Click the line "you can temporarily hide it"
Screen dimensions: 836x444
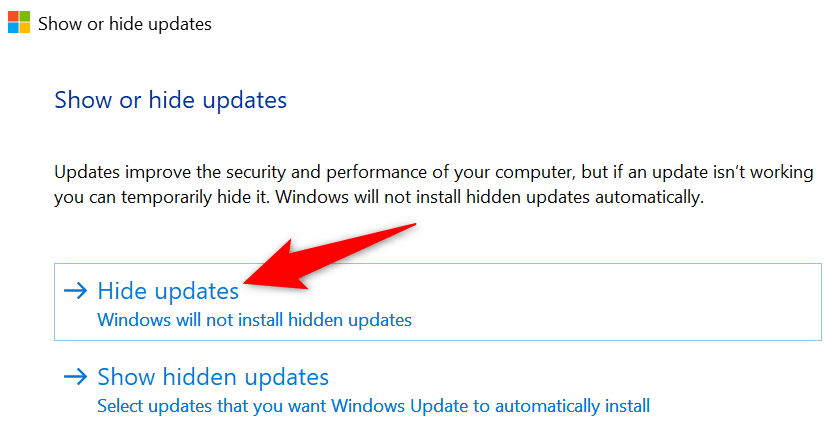[160, 197]
